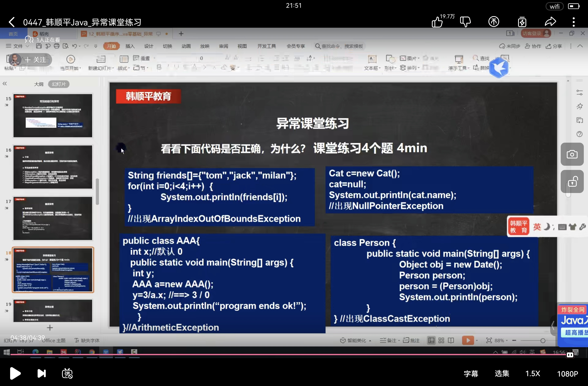Tap the share arrow icon
Viewport: 588px width, 386px height.
click(550, 22)
